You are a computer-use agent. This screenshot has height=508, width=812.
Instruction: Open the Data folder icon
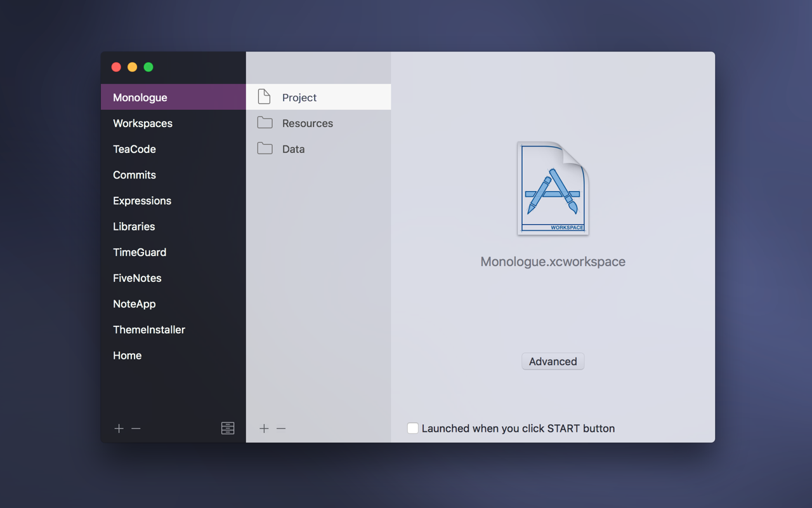point(265,149)
